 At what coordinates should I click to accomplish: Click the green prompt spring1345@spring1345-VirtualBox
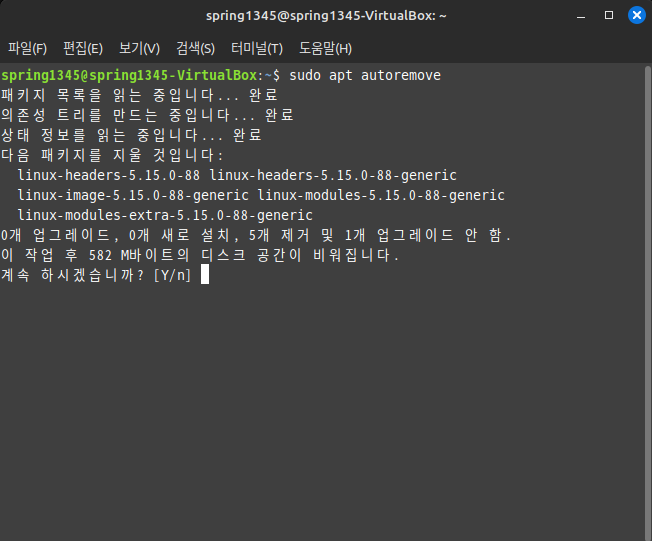(129, 75)
